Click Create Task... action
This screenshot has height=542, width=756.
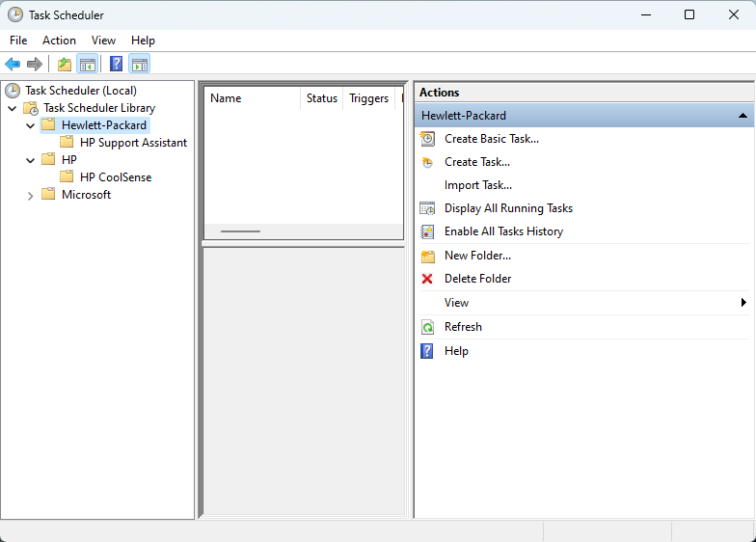pos(477,162)
